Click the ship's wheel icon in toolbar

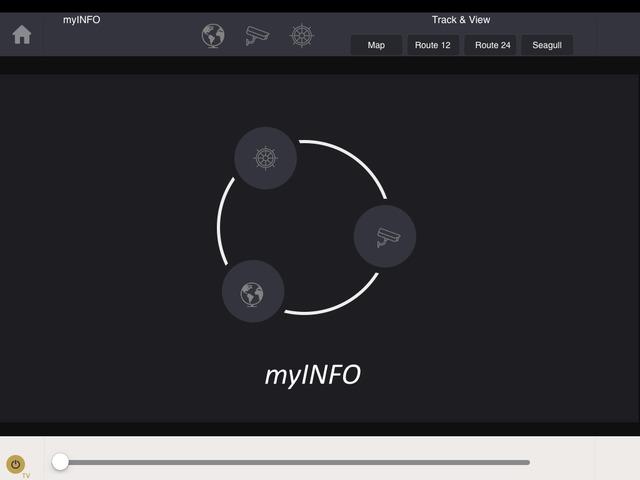302,36
